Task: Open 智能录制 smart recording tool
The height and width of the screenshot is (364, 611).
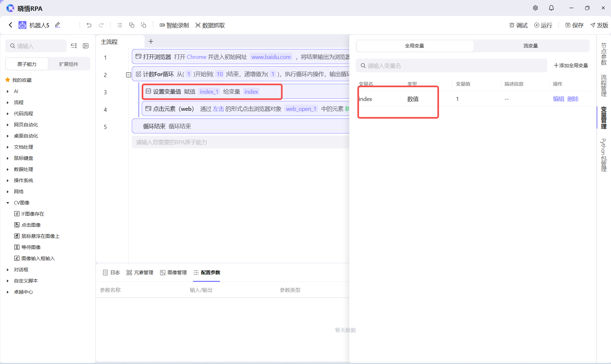Action: click(x=174, y=25)
